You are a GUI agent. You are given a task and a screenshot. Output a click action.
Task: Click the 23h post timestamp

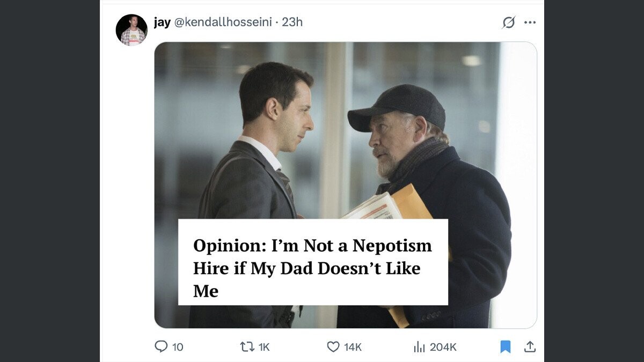coord(292,22)
